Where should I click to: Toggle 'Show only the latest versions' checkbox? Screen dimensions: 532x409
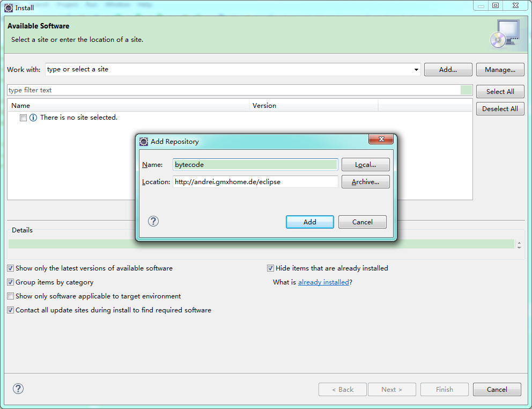pyautogui.click(x=11, y=268)
